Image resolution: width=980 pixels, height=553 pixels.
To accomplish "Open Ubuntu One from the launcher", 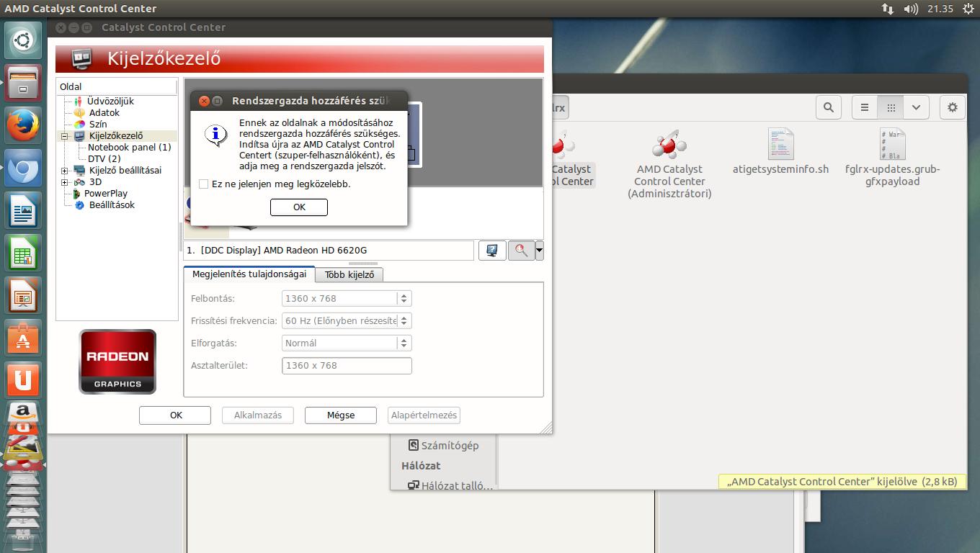I will (23, 381).
